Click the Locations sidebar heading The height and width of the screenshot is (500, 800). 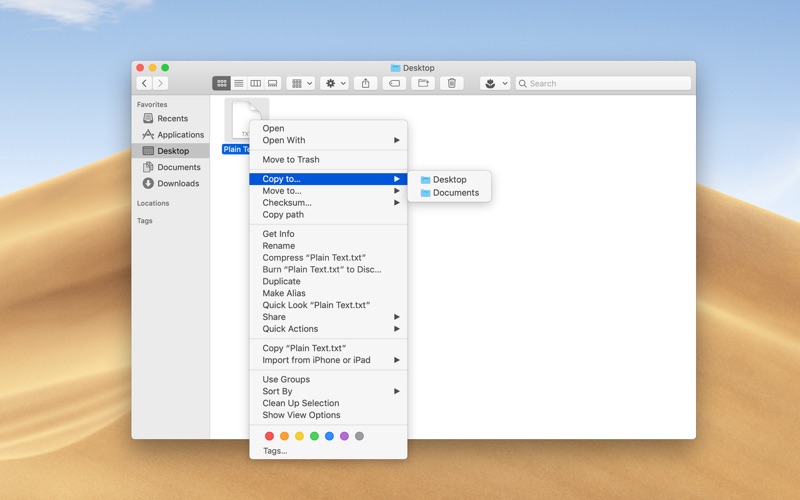point(153,203)
